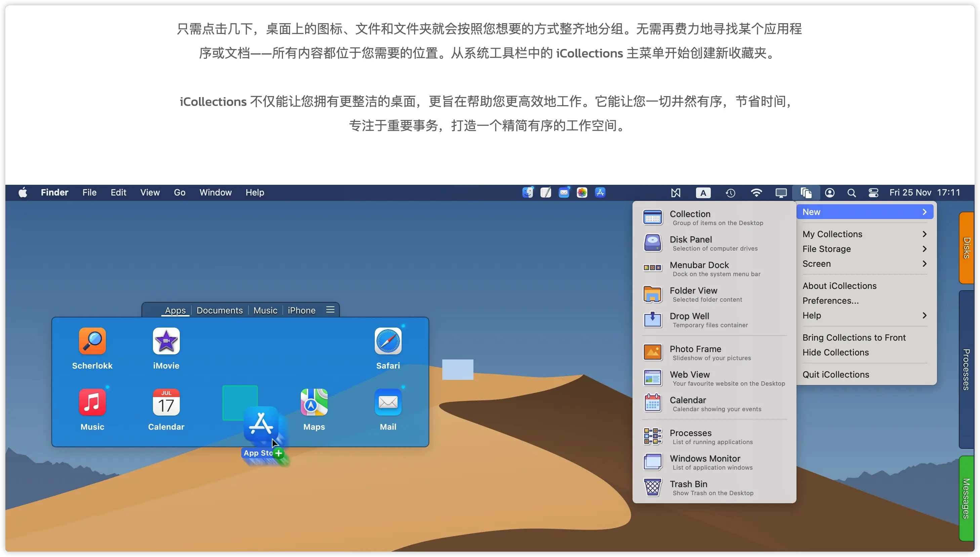Switch to the iPhone tab
The width and height of the screenshot is (980, 557).
click(x=301, y=310)
